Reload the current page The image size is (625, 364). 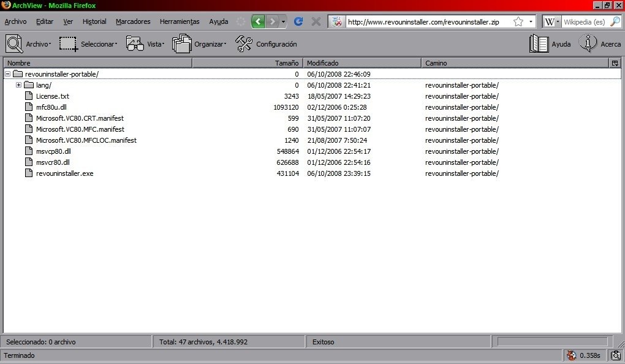pos(298,21)
